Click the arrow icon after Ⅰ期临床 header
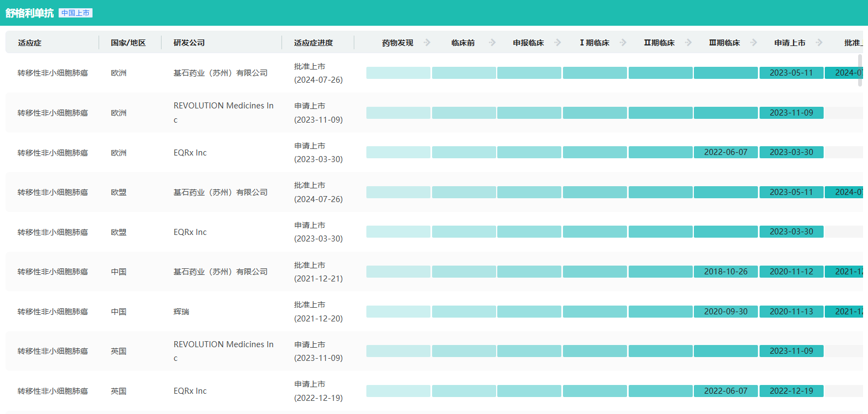This screenshot has height=414, width=868. click(x=623, y=43)
